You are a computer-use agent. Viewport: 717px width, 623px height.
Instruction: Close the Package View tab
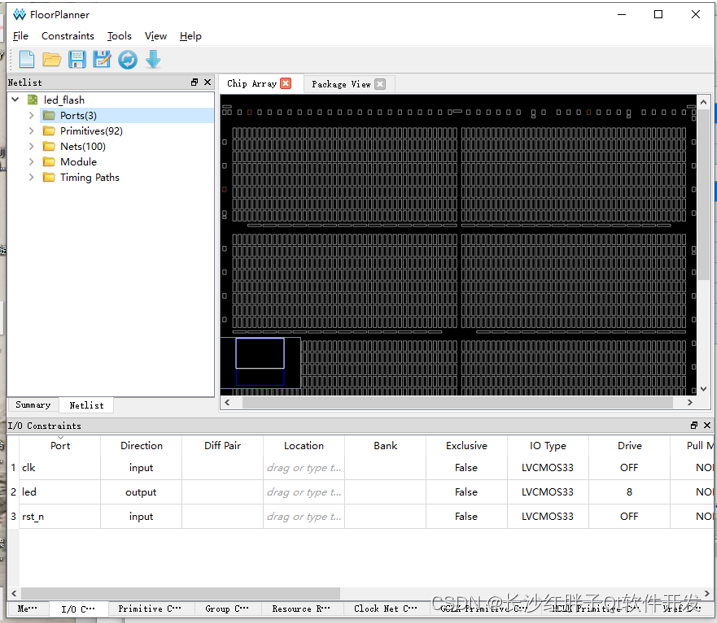(x=380, y=84)
